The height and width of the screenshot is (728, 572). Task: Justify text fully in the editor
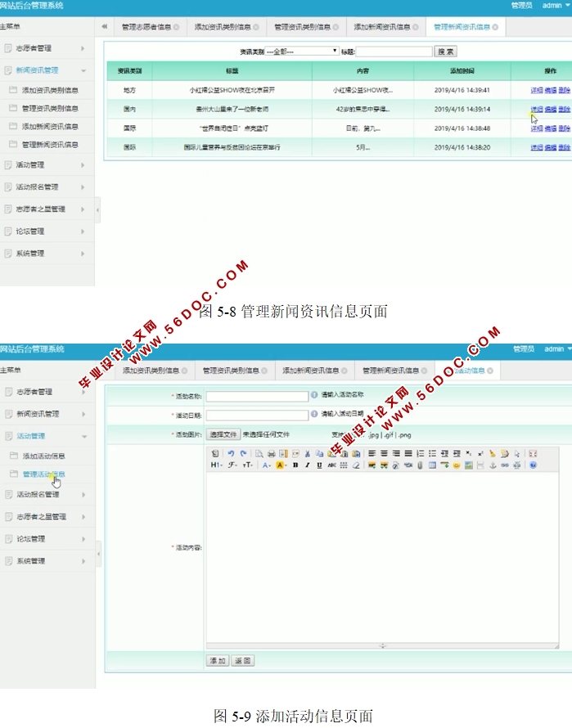408,454
